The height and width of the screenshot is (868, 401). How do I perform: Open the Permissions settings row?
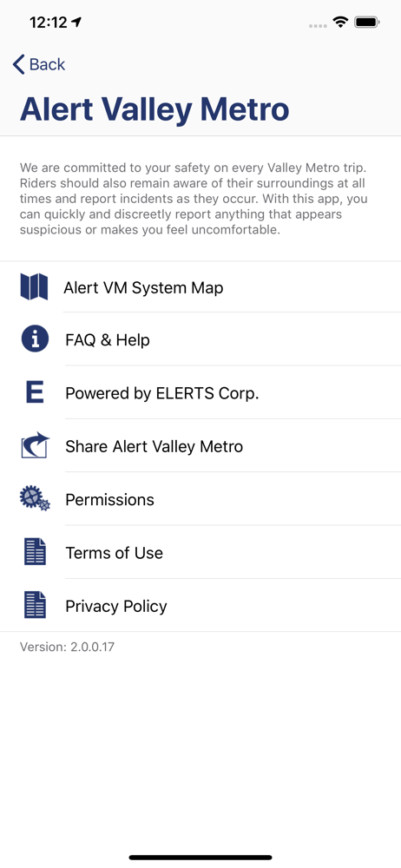(x=200, y=499)
